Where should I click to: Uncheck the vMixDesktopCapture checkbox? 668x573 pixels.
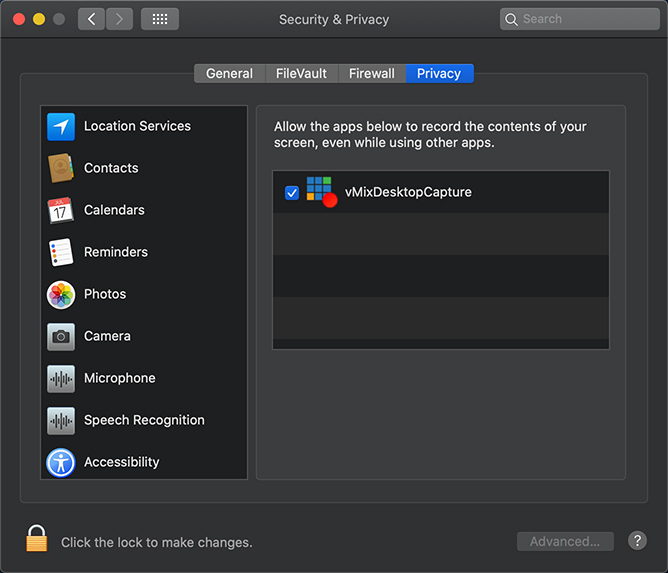292,193
